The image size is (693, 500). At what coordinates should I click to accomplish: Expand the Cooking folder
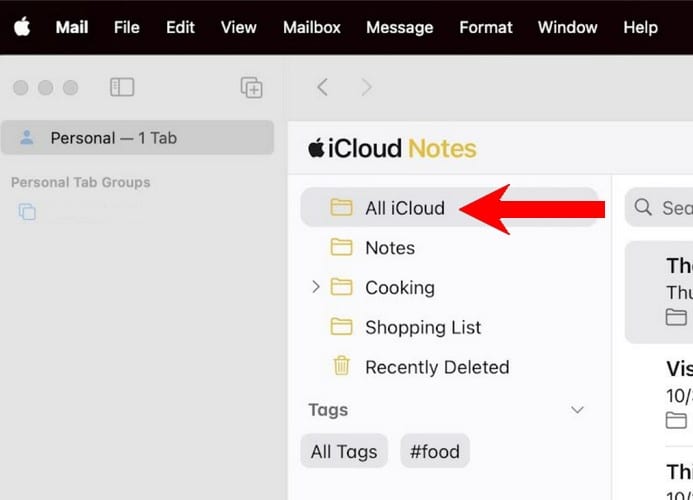pyautogui.click(x=316, y=287)
